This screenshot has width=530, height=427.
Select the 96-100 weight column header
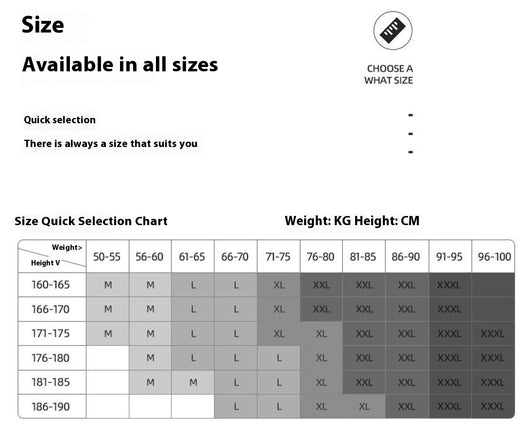click(493, 257)
